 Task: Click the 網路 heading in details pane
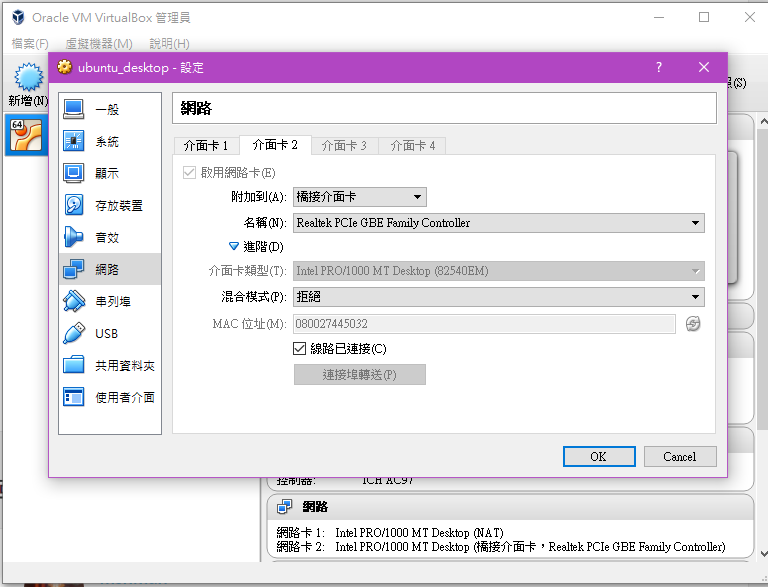[x=315, y=507]
